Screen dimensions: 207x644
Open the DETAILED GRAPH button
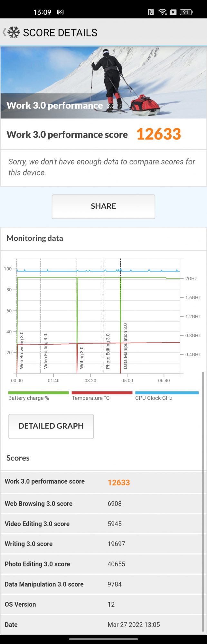coord(51,426)
